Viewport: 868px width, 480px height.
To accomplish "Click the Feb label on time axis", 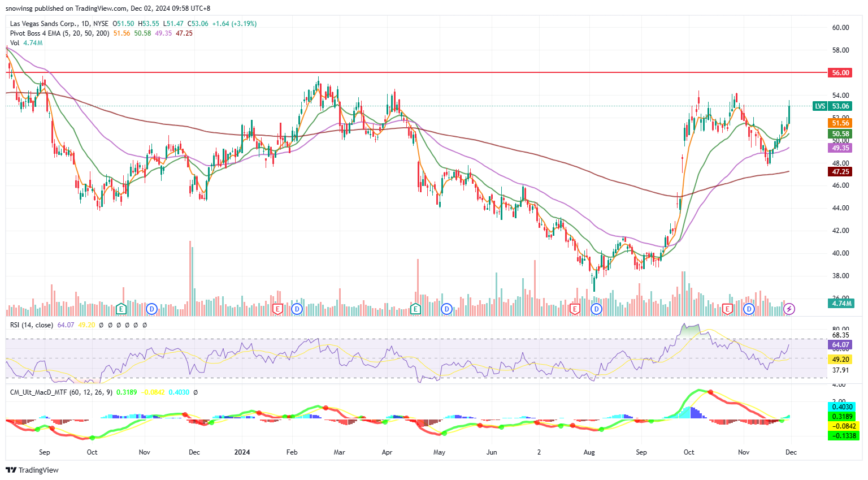I will [x=292, y=452].
